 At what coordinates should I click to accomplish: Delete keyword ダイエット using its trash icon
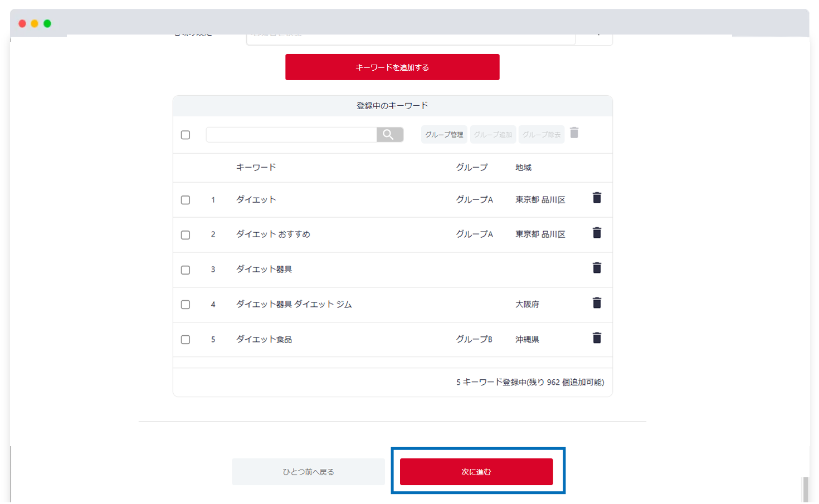597,198
